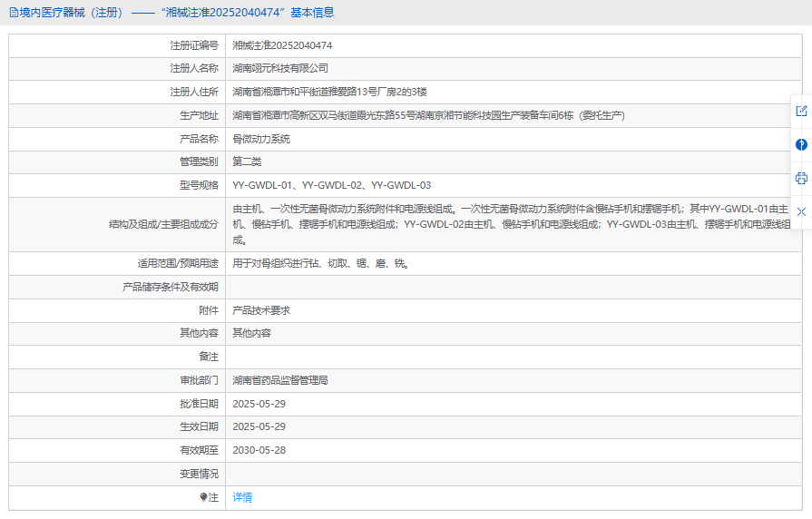Click the 注册证编号 label
This screenshot has height=519, width=812.
[194, 45]
